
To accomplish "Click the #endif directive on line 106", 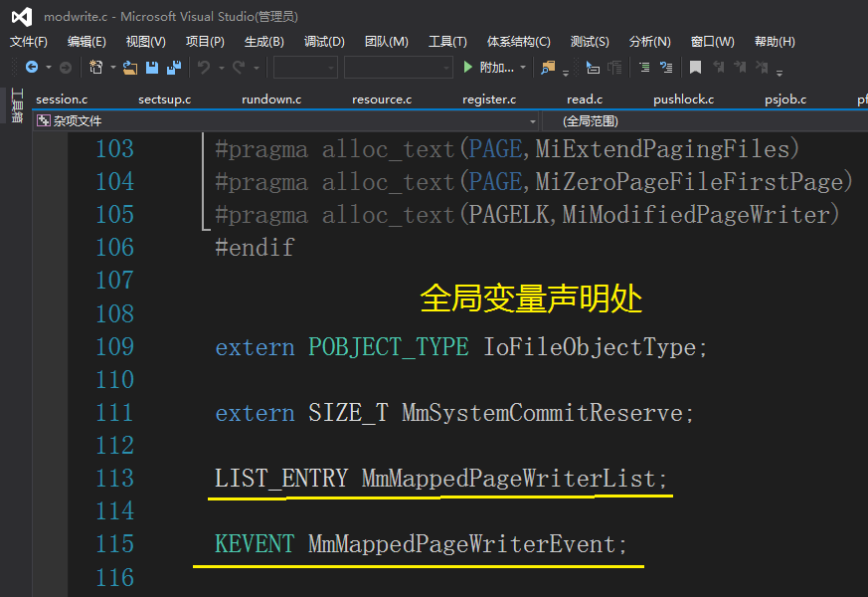I will point(255,247).
